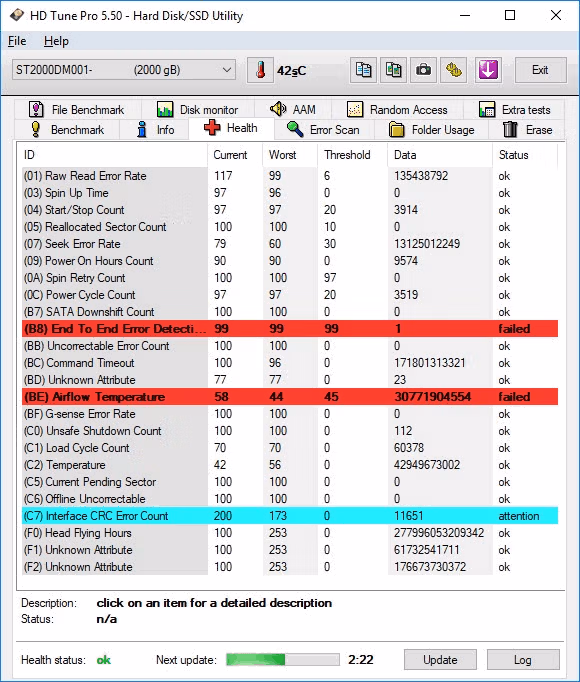Click the copy screenshot toolbar icon
Screen dimensions: 580x682
pos(393,70)
